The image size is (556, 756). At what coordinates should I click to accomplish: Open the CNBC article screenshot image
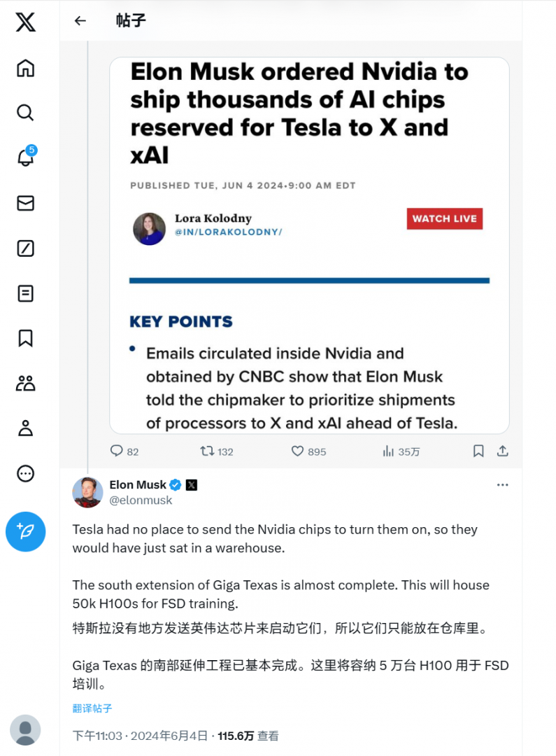[309, 245]
